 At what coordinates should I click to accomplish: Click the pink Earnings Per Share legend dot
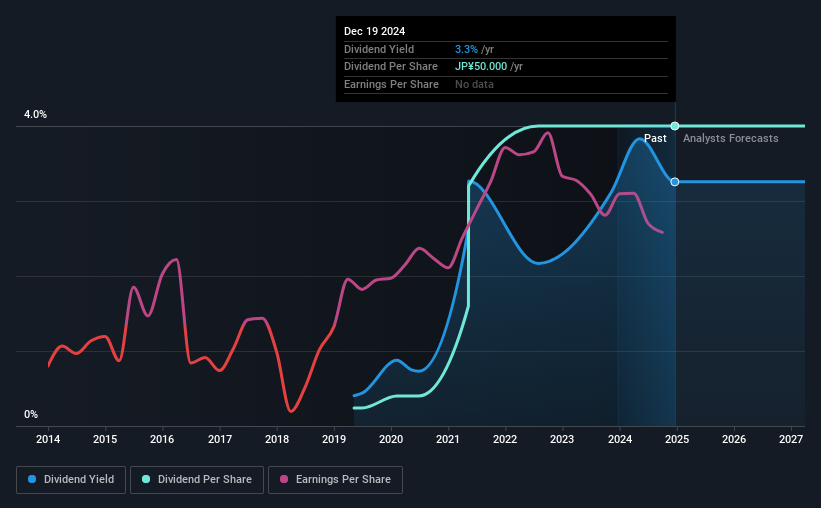tap(284, 479)
